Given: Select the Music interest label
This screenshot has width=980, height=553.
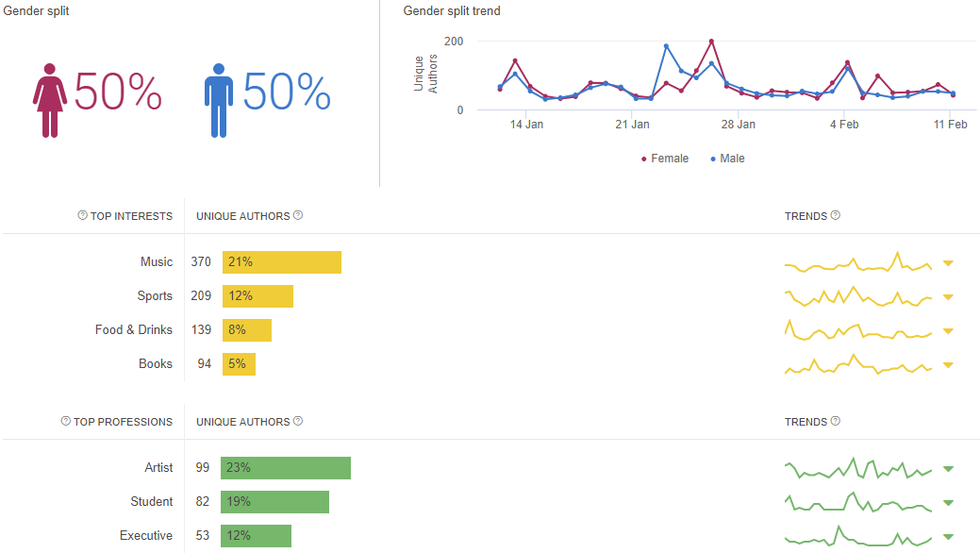Looking at the screenshot, I should point(157,261).
